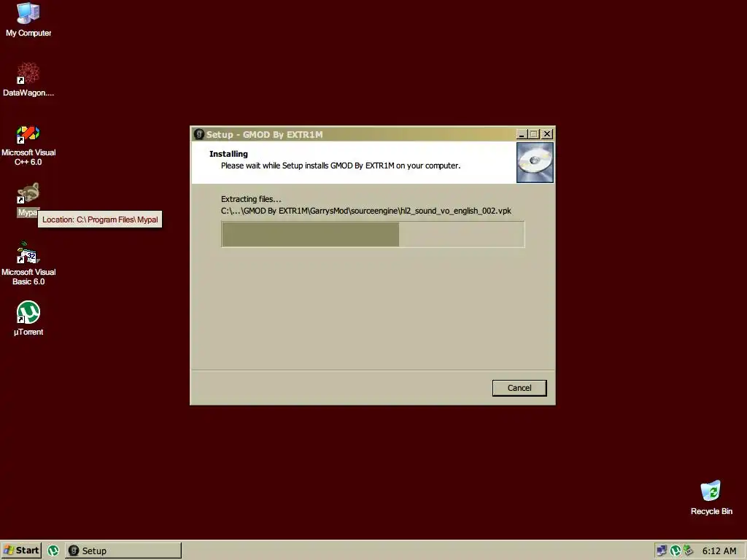Click the Setup window title bar text

264,135
